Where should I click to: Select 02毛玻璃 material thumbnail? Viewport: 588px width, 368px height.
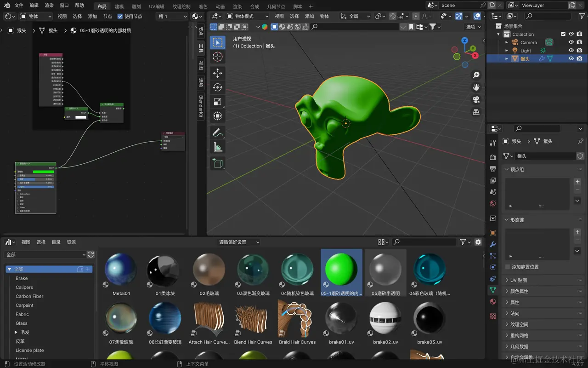coord(209,273)
